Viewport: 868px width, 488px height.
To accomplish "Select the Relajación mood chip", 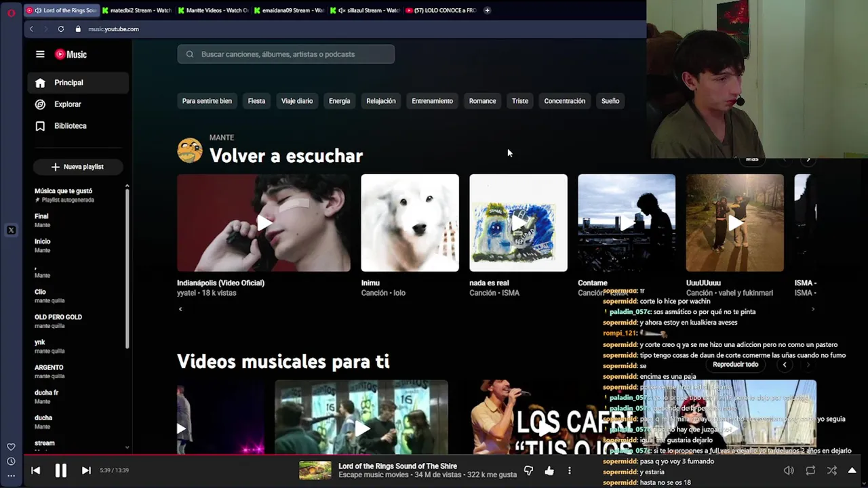I will tap(380, 101).
